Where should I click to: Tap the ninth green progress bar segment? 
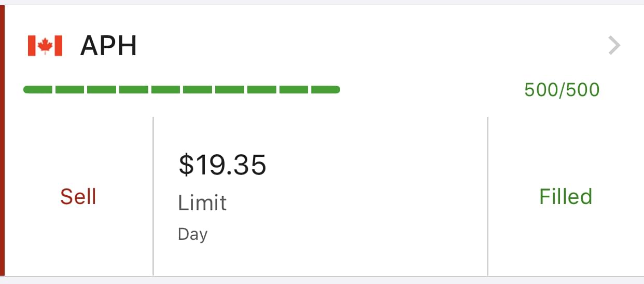tap(293, 90)
